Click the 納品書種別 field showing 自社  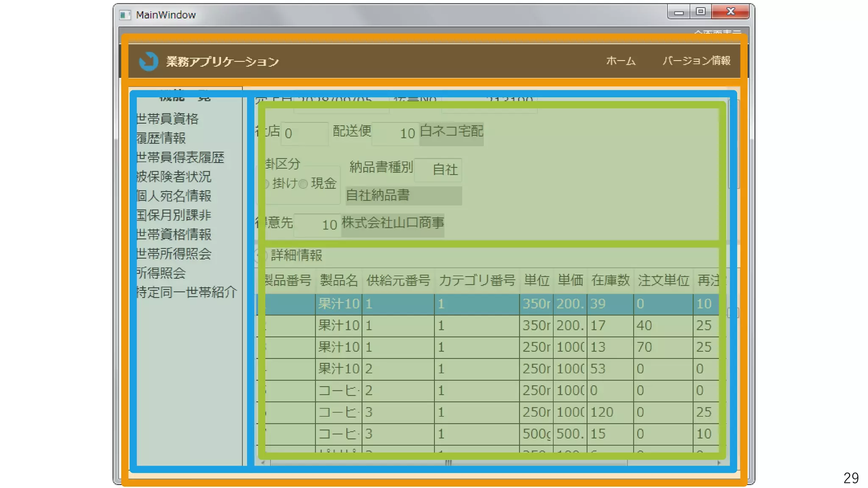pos(438,169)
